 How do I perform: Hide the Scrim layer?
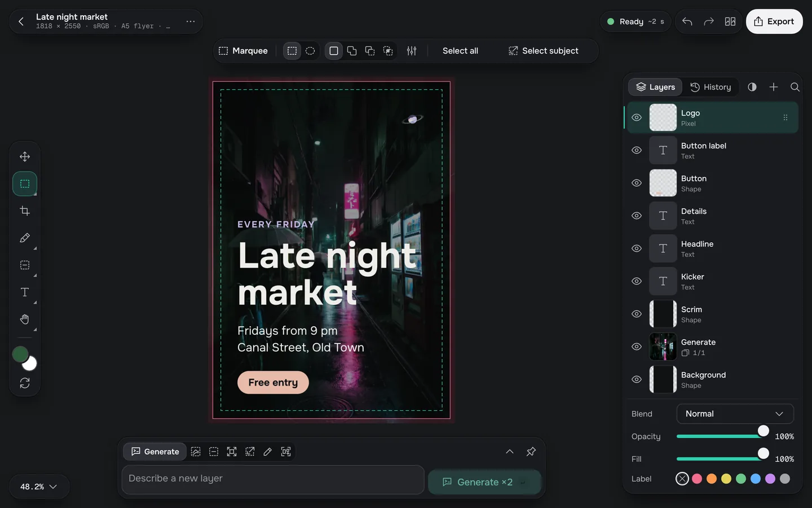[x=637, y=314]
